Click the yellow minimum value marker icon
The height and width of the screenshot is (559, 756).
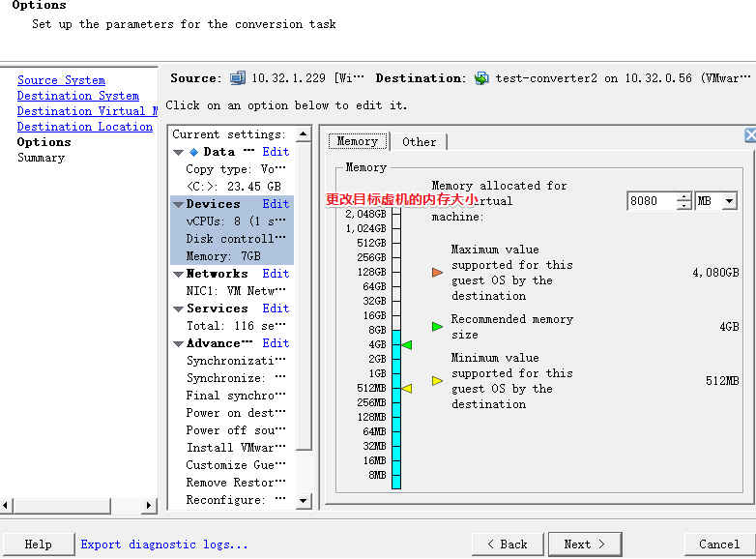coord(437,381)
